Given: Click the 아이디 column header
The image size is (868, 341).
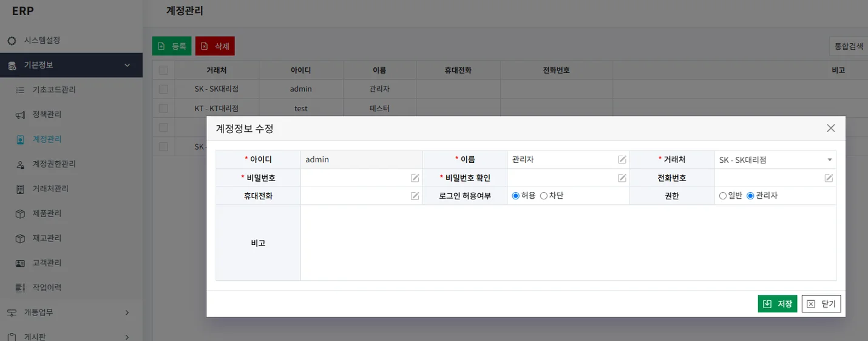Looking at the screenshot, I should tap(301, 71).
